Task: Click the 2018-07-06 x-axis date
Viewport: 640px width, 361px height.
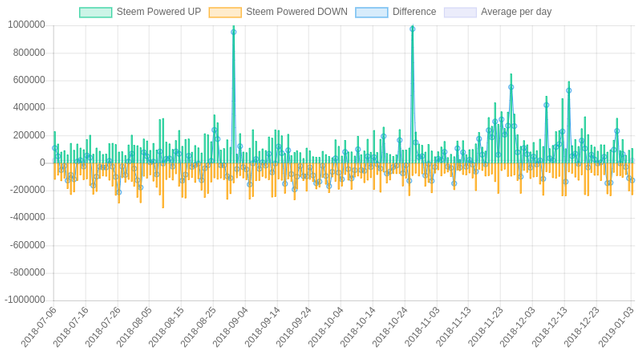Action: [x=39, y=327]
